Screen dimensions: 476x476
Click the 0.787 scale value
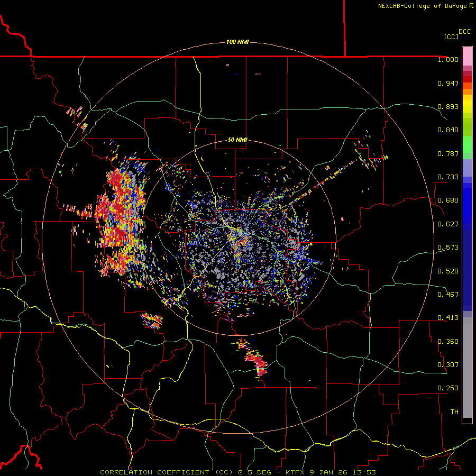coord(448,153)
